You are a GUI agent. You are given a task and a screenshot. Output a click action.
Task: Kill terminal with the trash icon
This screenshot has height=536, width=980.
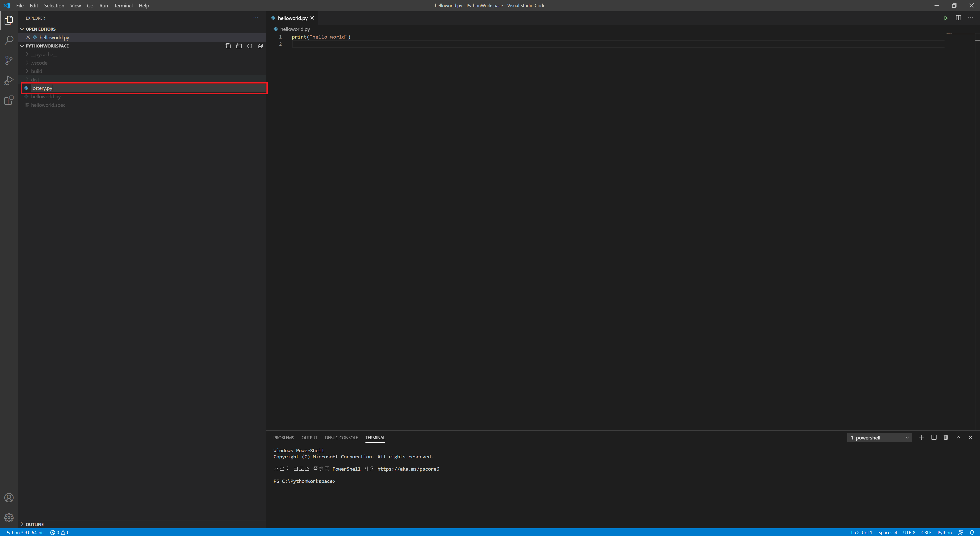946,437
